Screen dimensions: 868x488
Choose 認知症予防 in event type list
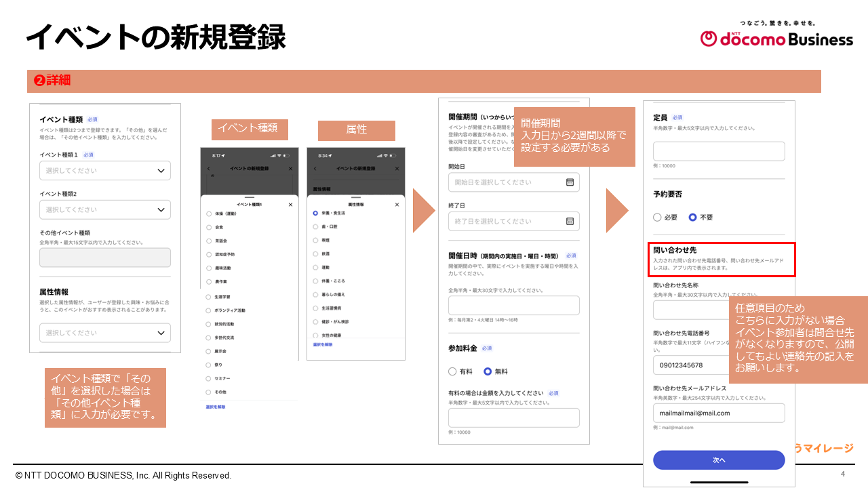point(209,254)
